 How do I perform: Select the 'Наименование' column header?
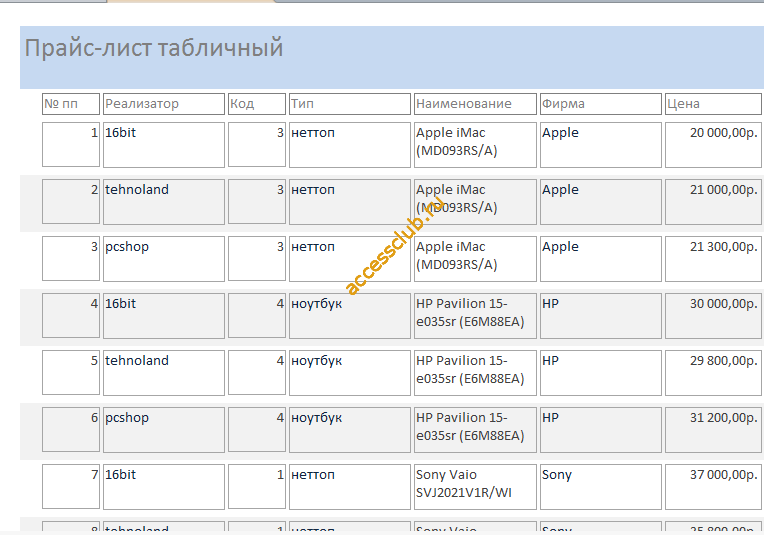coord(475,104)
